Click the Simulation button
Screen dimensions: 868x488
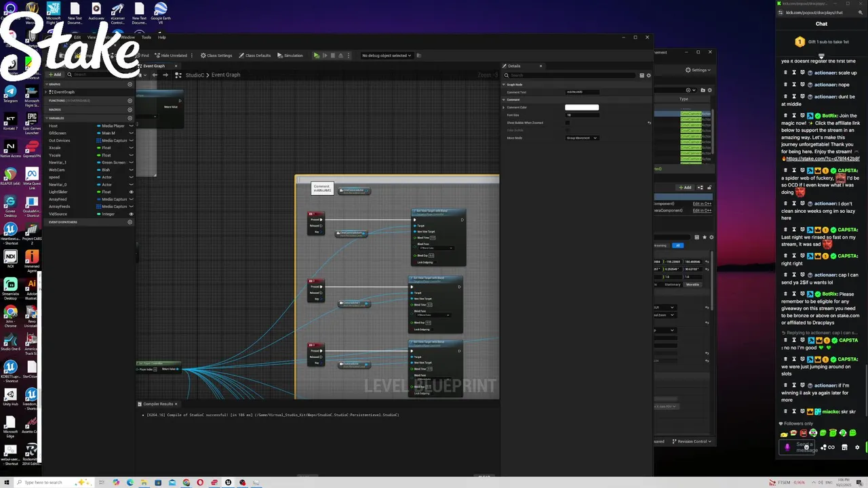coord(290,56)
